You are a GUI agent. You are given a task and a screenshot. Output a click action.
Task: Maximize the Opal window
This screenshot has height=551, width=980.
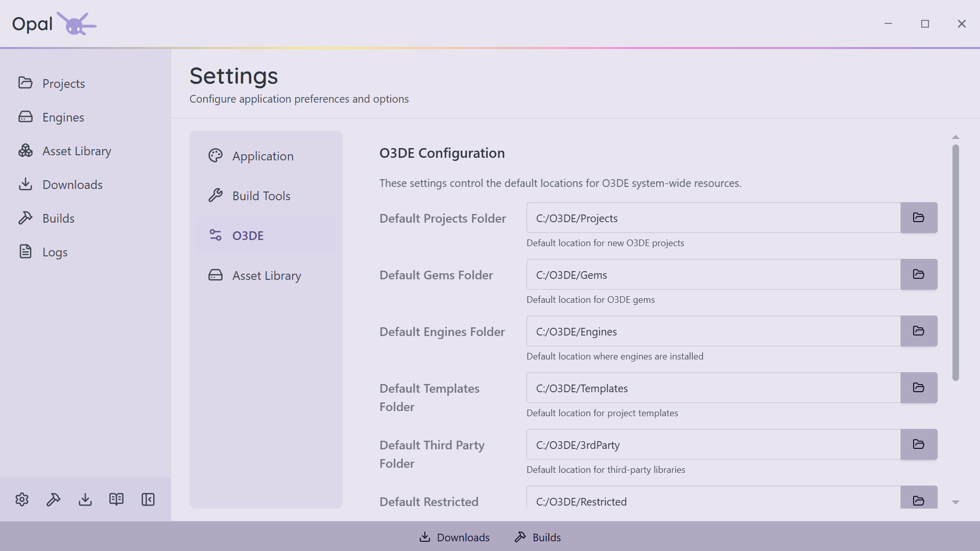click(x=925, y=24)
